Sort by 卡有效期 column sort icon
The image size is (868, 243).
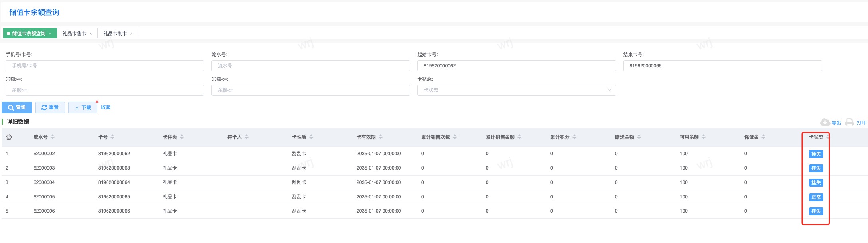(381, 137)
